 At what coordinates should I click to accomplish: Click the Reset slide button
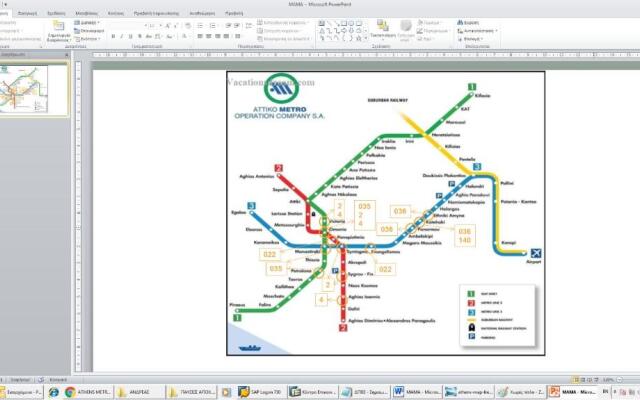89,31
